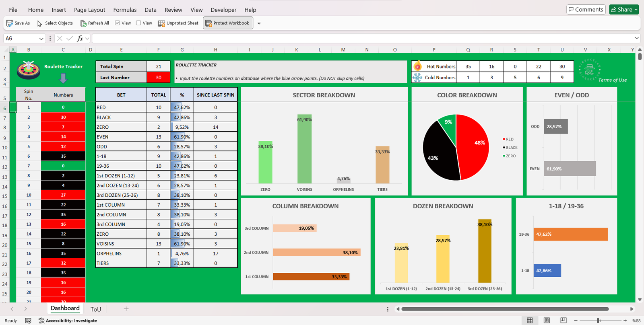Screen dimensions: 644x325
Task: Open the Customize Quick Access Toolbar dropdown
Action: (259, 23)
